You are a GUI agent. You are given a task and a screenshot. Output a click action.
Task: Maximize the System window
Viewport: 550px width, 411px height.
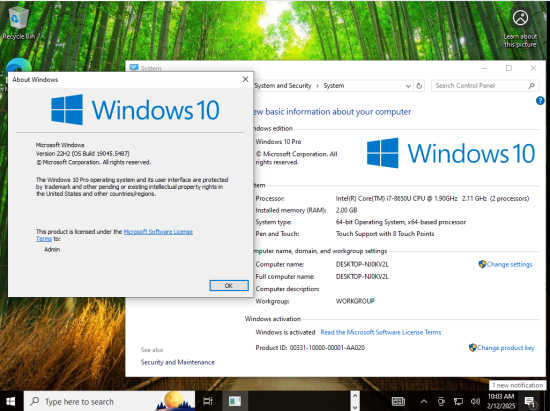509,68
